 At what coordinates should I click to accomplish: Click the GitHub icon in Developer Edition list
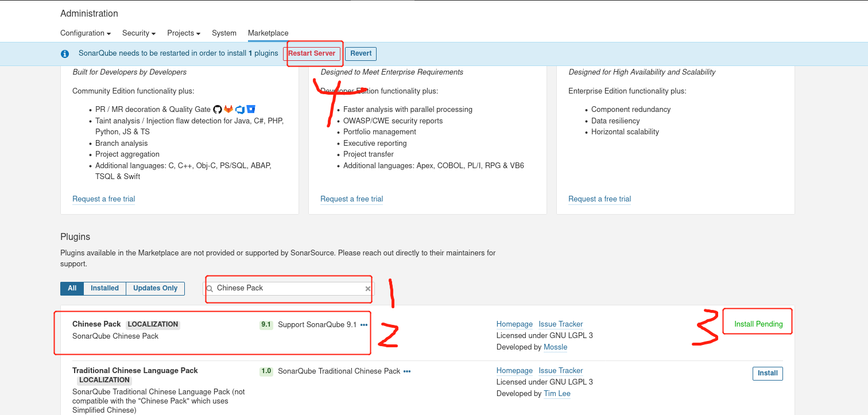[218, 109]
